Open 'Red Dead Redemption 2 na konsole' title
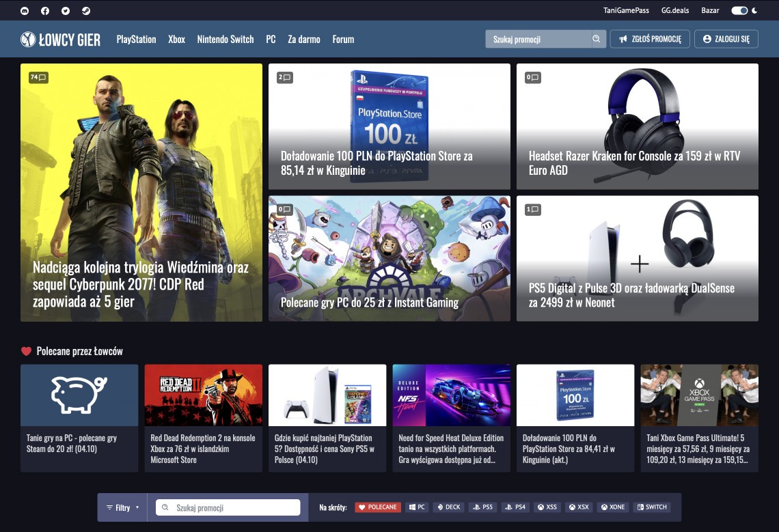This screenshot has height=532, width=779. point(203,449)
